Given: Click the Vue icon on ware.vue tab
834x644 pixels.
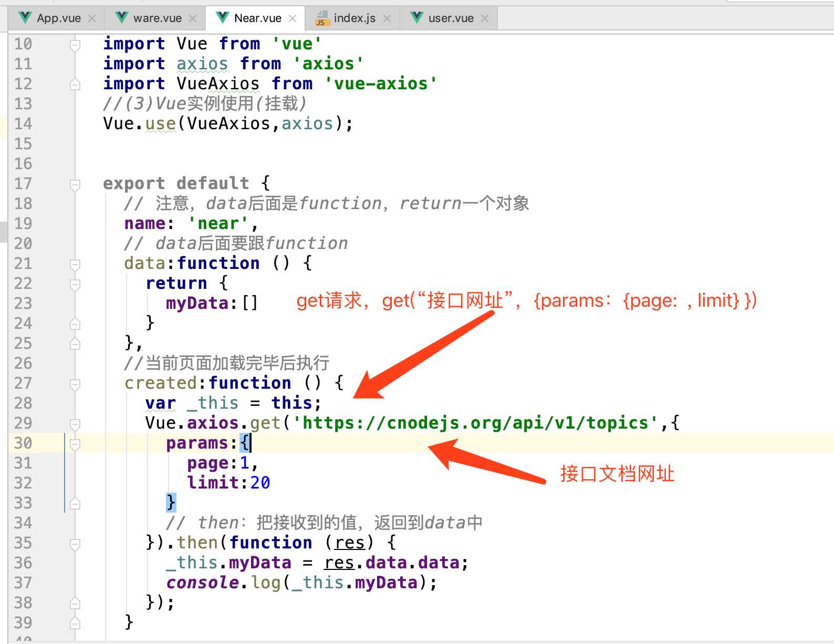Looking at the screenshot, I should 122,18.
